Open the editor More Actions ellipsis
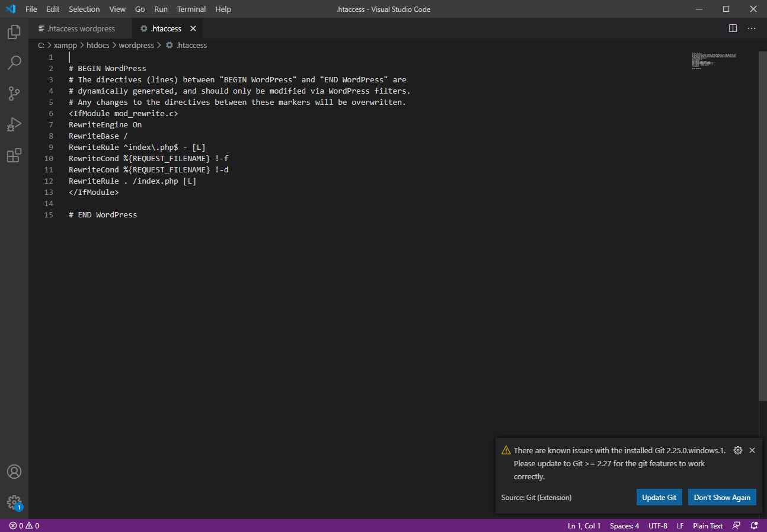 tap(752, 28)
